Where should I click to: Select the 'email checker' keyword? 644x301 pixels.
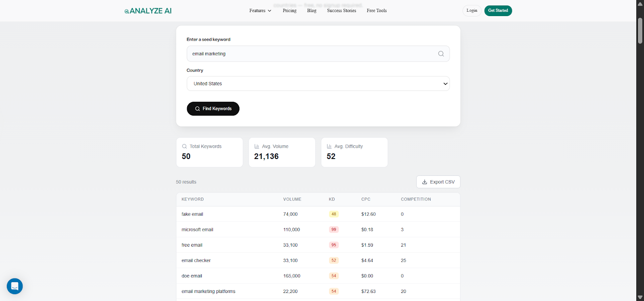(196, 261)
